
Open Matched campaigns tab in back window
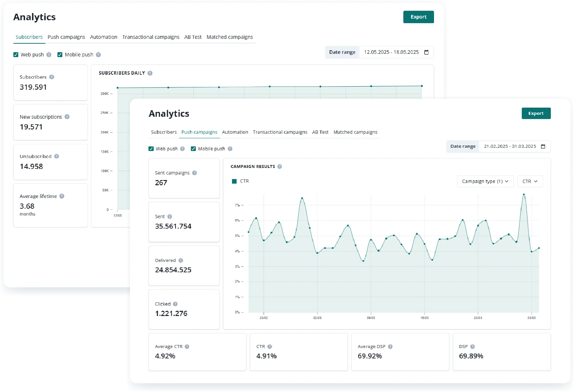coord(230,37)
